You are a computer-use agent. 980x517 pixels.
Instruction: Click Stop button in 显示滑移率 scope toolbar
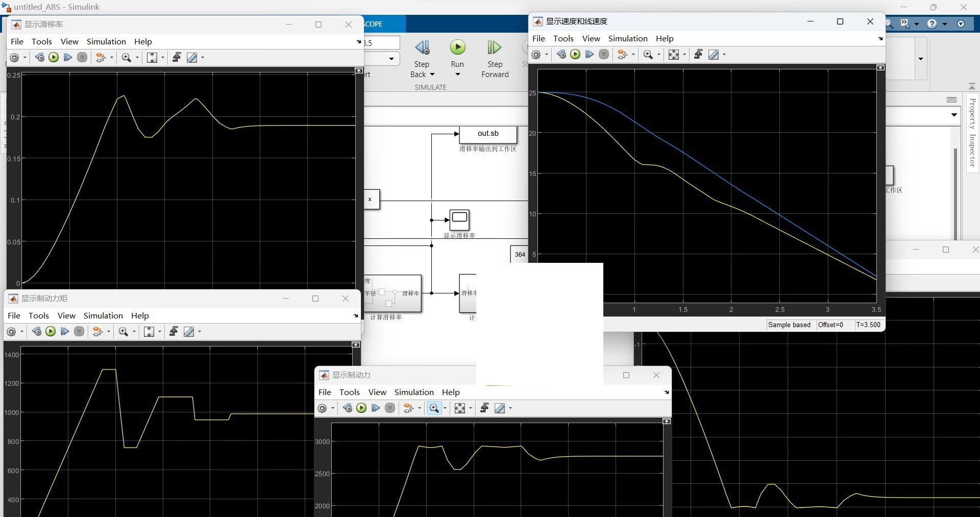tap(82, 57)
